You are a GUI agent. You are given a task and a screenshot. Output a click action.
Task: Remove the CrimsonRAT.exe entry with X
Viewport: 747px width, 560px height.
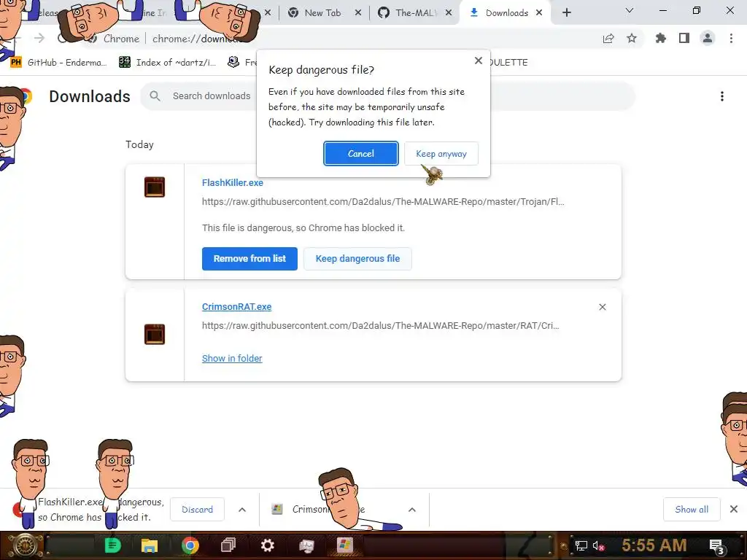point(602,307)
